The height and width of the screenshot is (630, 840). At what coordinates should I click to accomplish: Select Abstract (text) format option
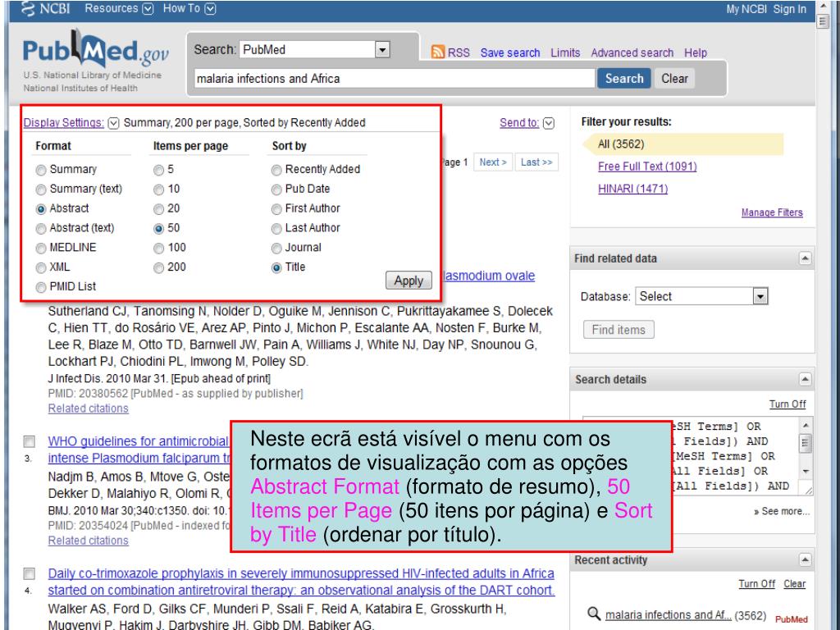41,229
